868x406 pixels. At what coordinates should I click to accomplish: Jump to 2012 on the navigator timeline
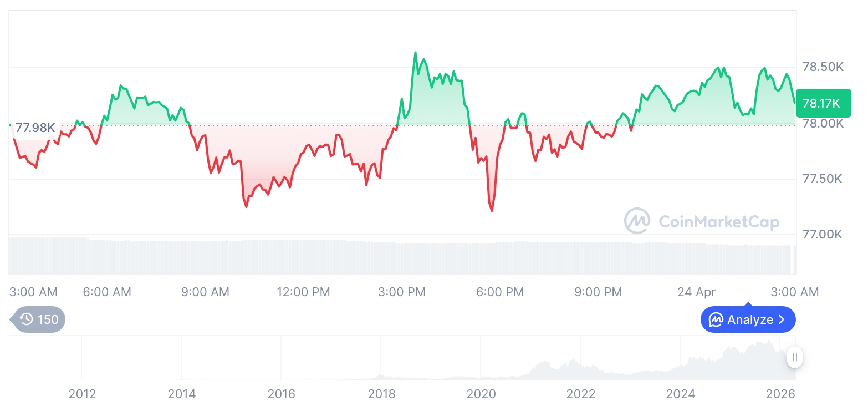[82, 394]
